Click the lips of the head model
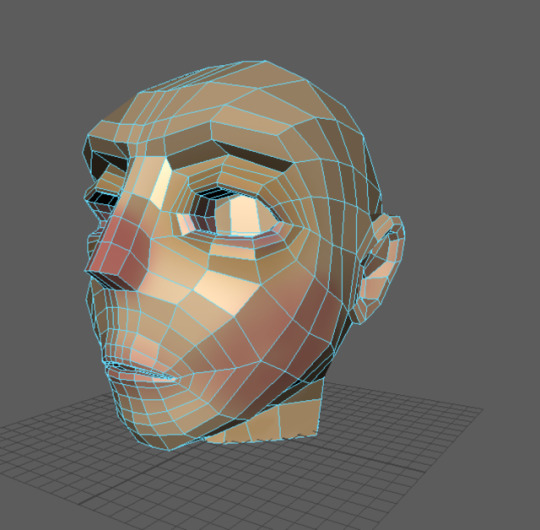 [141, 373]
